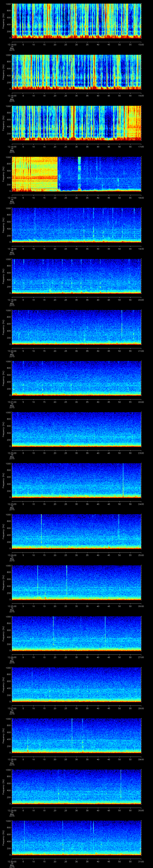
Task: Click the 23:00 end time label
Action: pyautogui.click(x=141, y=453)
